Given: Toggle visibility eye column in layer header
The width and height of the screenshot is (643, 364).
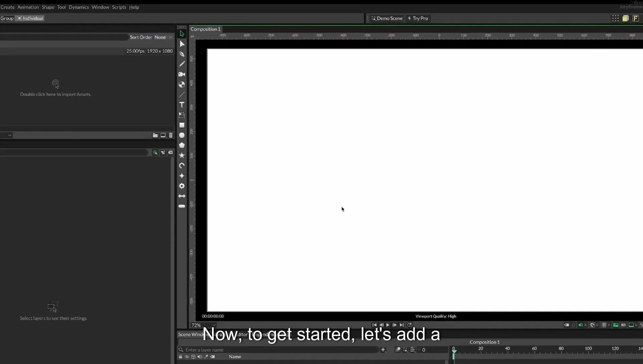Looking at the screenshot, I should click(187, 357).
